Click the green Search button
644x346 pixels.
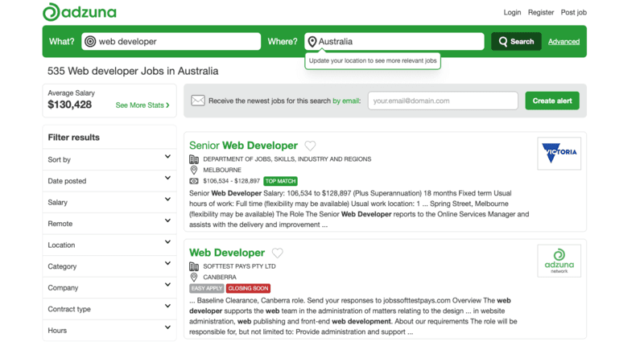pos(516,42)
